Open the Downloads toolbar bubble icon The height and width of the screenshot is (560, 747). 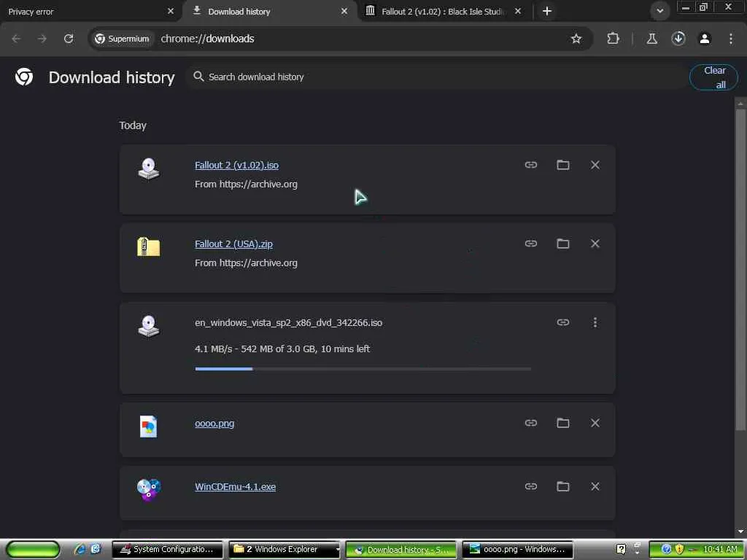(x=678, y=39)
